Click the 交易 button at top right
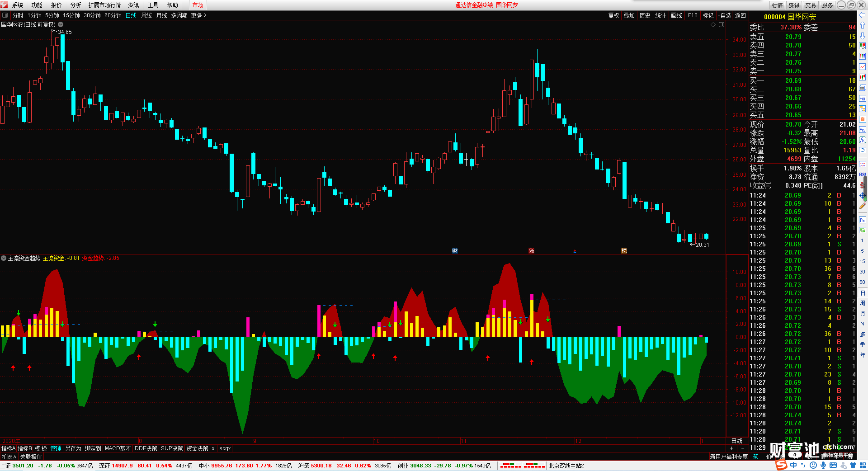Screen dimensions: 868x471 pos(811,5)
